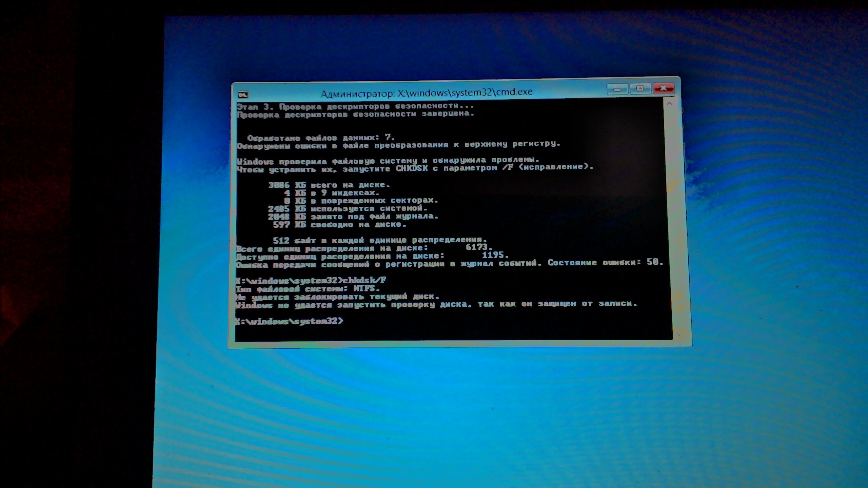Click the title text Администратор: X:\windows\system32\cmd.exe

tap(427, 93)
